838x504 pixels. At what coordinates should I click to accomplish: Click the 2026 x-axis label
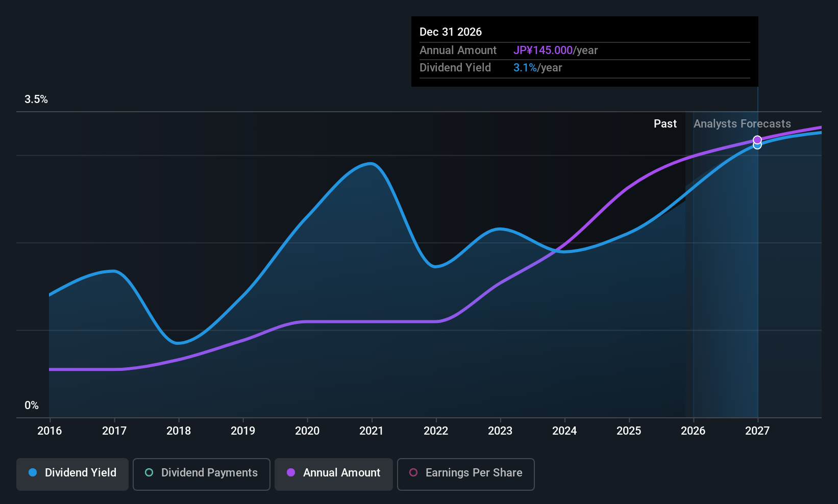tap(693, 431)
